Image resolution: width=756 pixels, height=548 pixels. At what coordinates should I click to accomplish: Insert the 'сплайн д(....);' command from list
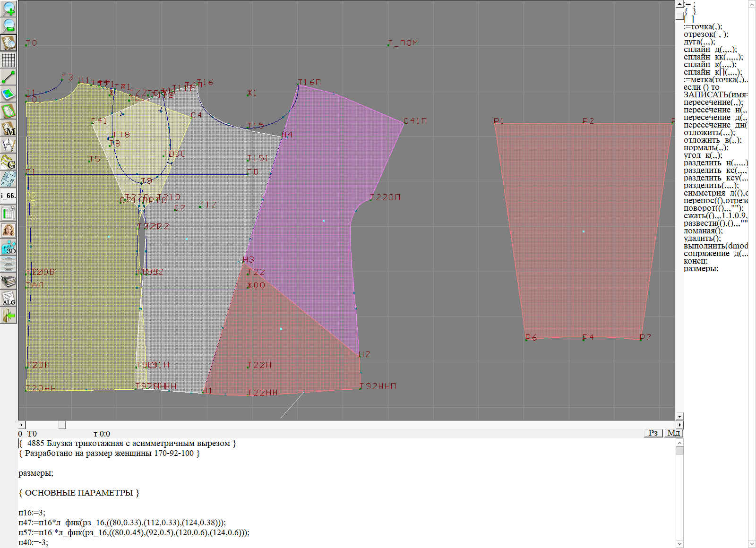pyautogui.click(x=710, y=50)
